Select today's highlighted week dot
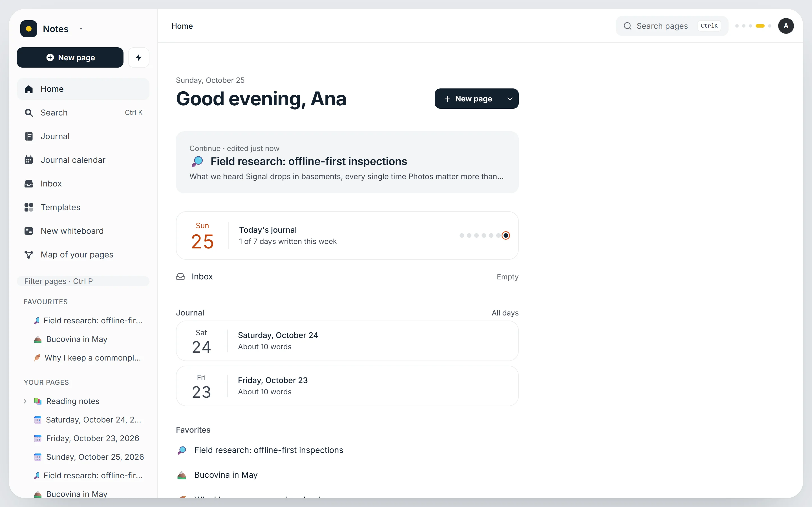The image size is (812, 507). point(506,235)
